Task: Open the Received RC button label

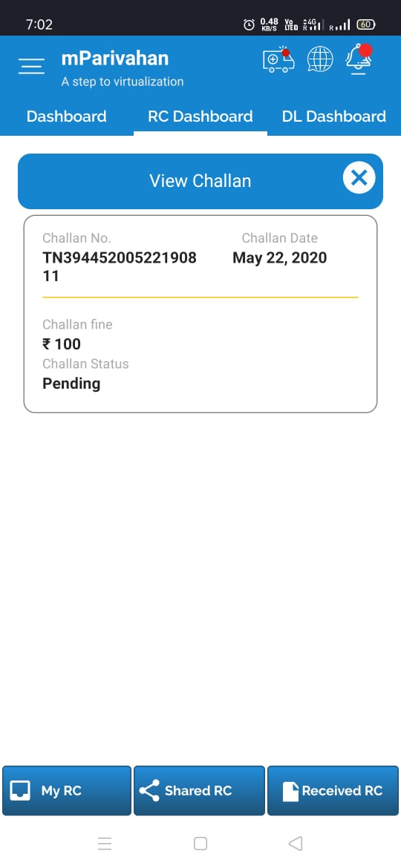Action: pyautogui.click(x=342, y=791)
